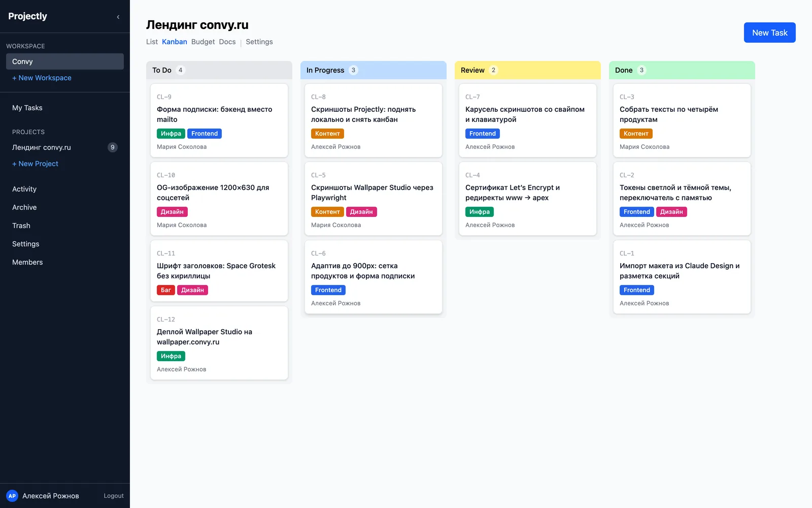Click the Review column header
Image resolution: width=812 pixels, height=508 pixels.
click(528, 70)
